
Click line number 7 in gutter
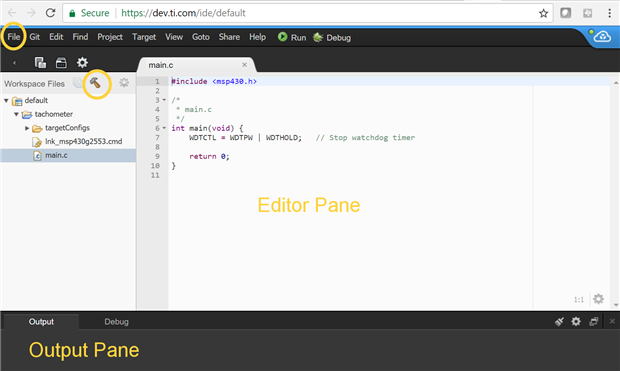(157, 138)
